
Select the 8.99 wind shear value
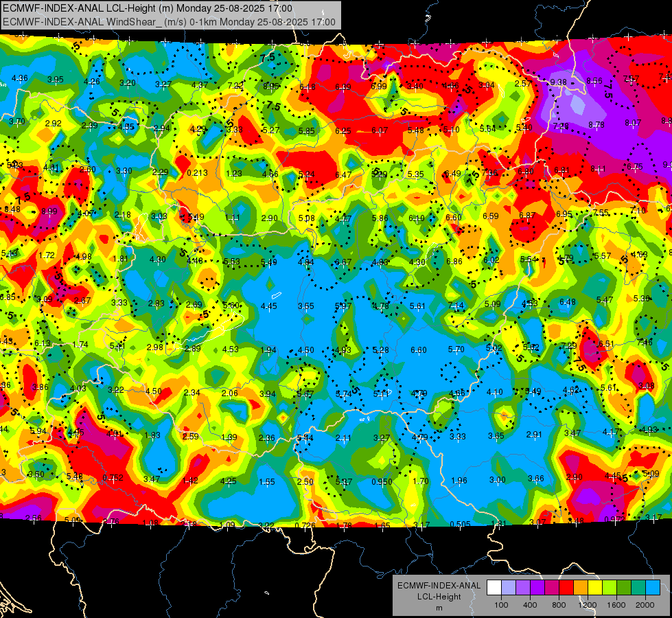49,211
